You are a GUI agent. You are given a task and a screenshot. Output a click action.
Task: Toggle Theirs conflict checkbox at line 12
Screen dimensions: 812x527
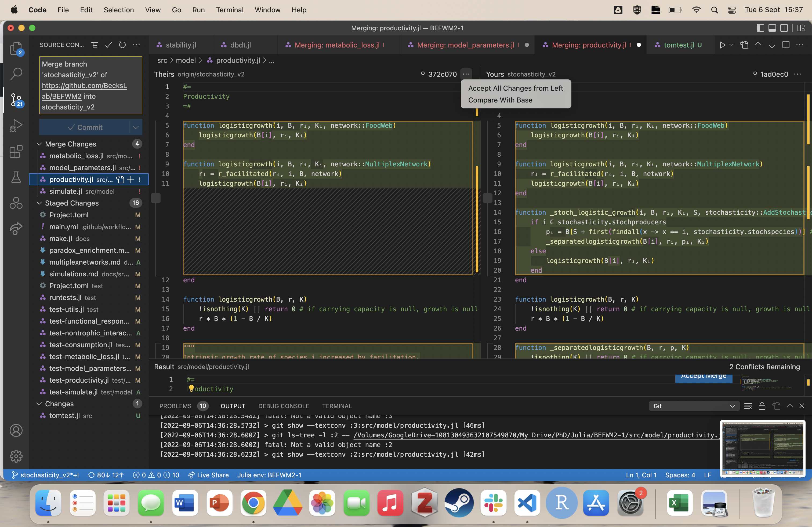point(156,198)
